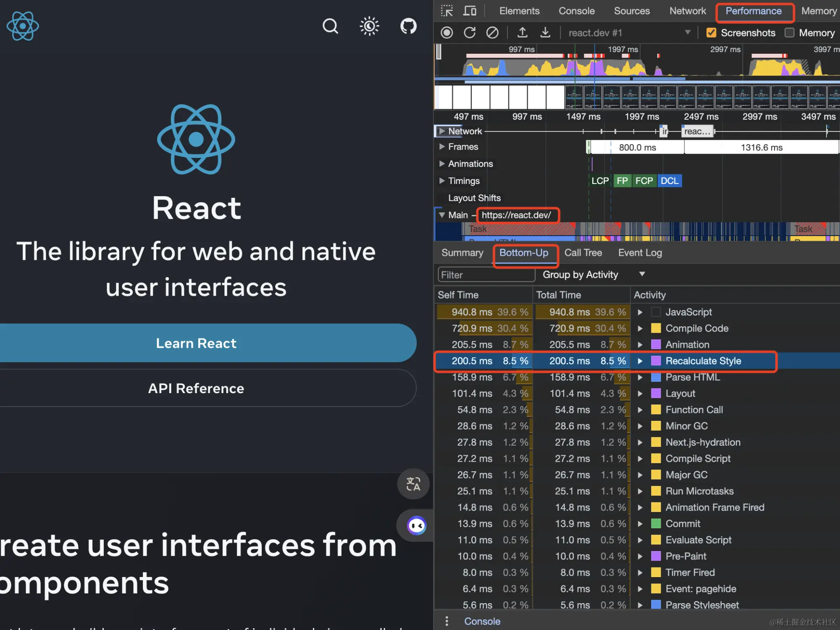840x630 pixels.
Task: Disable the Screenshots checkbox
Action: [x=711, y=33]
